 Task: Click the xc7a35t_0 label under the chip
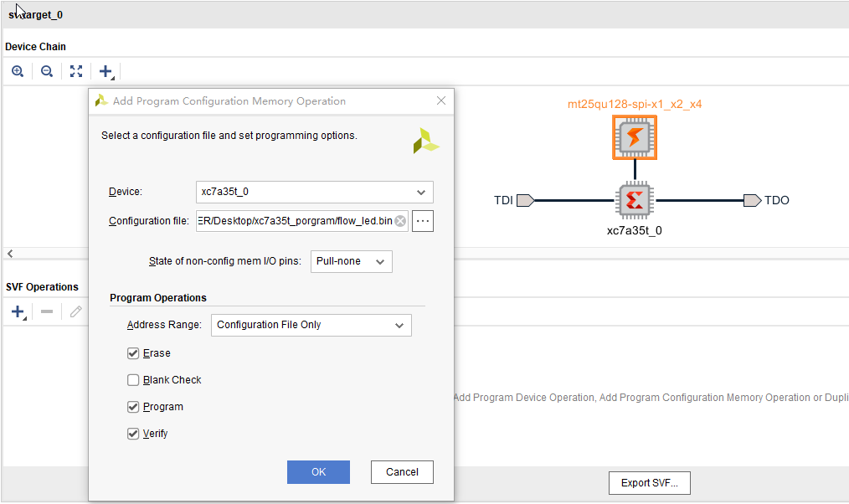[635, 230]
